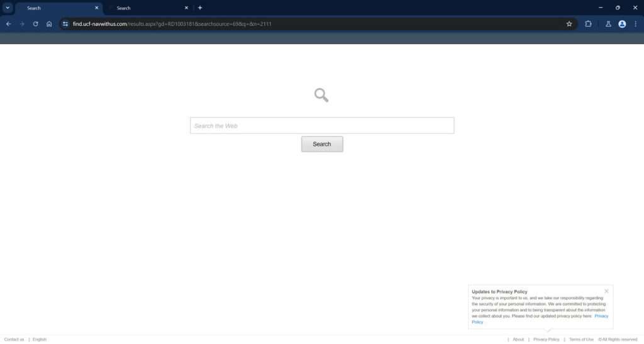Dismiss the Updates to Privacy Policy popup

(x=606, y=291)
